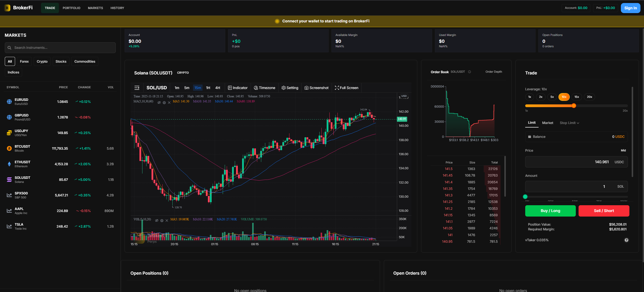Click the info icon next to Order Book
The height and width of the screenshot is (292, 644).
click(470, 72)
